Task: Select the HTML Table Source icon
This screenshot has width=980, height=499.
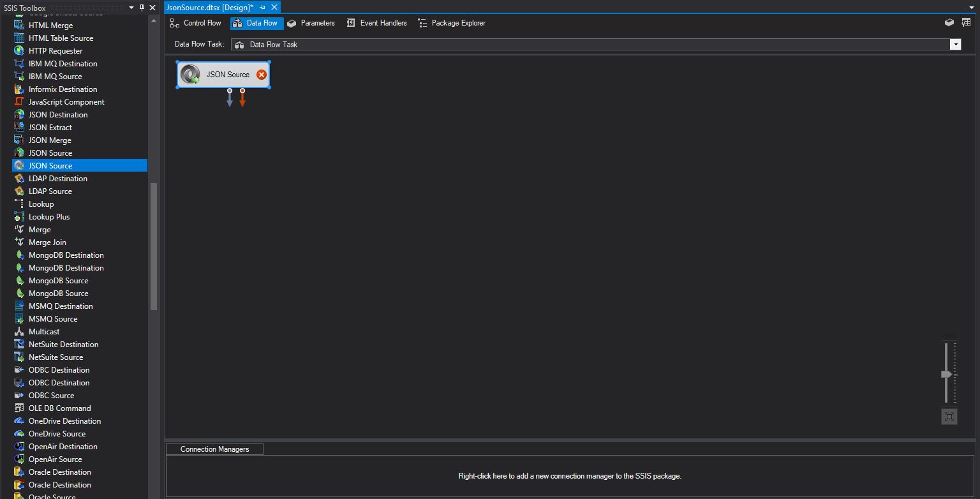Action: click(19, 38)
